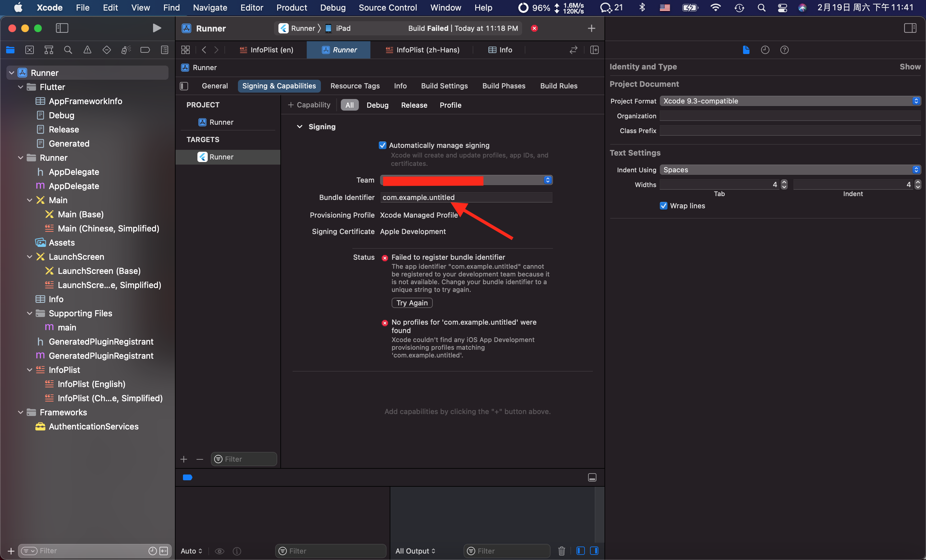
Task: Toggle the Wrap lines checkbox
Action: click(664, 206)
